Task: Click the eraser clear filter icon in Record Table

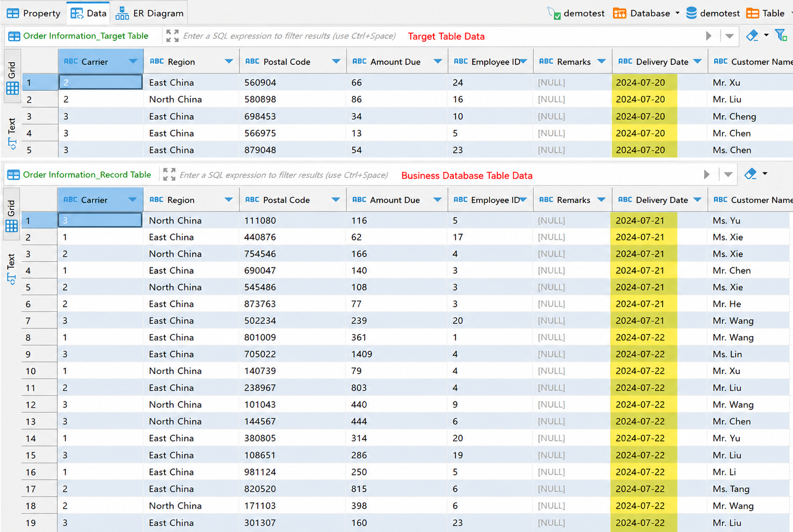Action: point(751,174)
